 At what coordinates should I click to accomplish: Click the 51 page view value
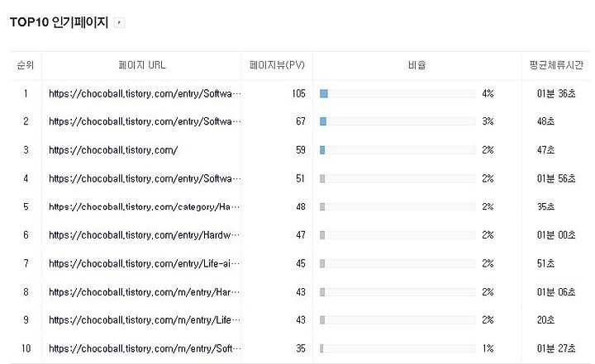[301, 178]
